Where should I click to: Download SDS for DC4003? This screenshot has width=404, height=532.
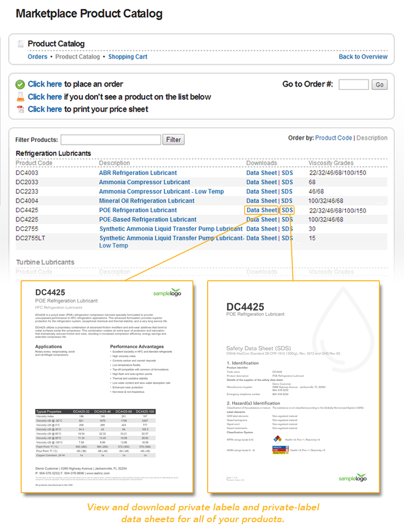tap(287, 173)
